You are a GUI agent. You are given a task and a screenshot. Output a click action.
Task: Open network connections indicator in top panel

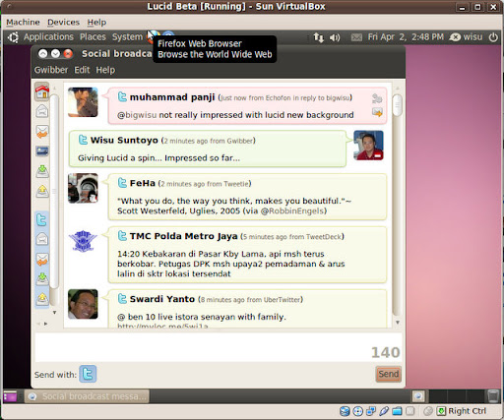point(318,37)
